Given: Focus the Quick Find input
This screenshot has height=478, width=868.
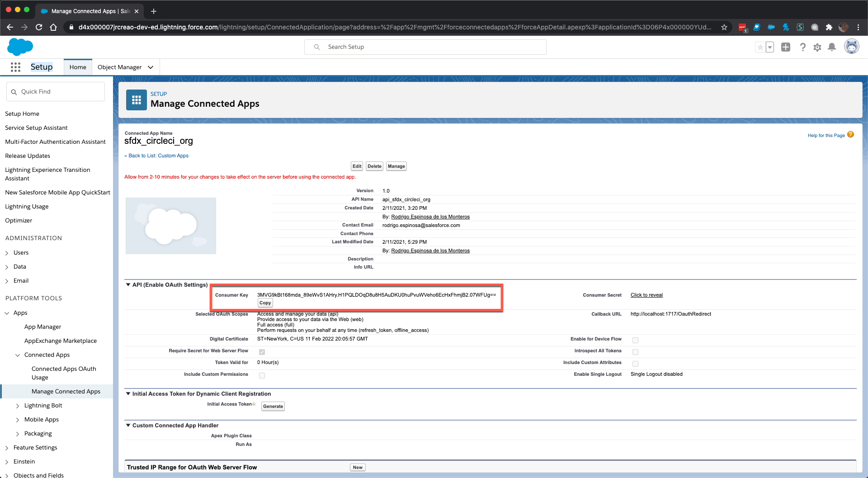Looking at the screenshot, I should 56,92.
